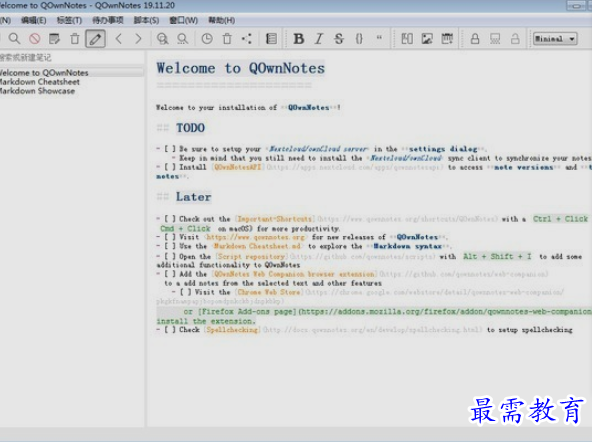Screen dimensions: 592x442
Task: Insert block quote icon
Action: [x=379, y=37]
